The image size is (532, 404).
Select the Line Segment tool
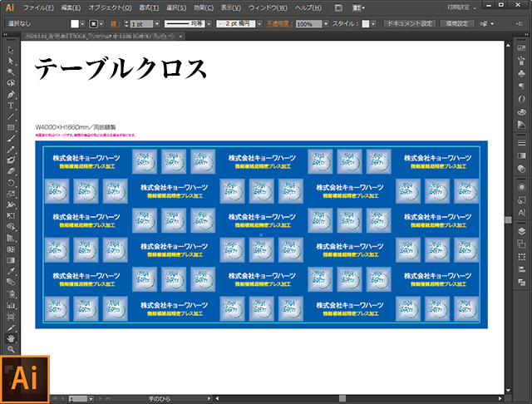point(11,116)
